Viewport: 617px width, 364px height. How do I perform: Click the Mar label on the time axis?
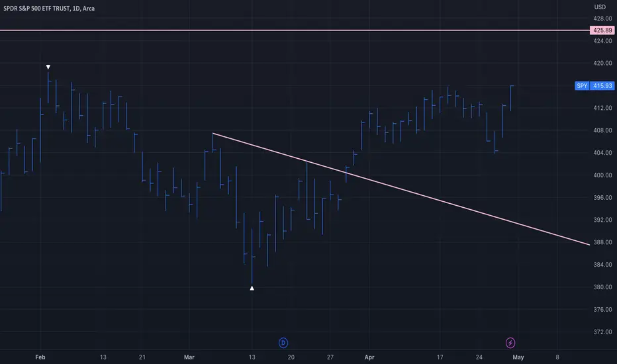pos(189,357)
